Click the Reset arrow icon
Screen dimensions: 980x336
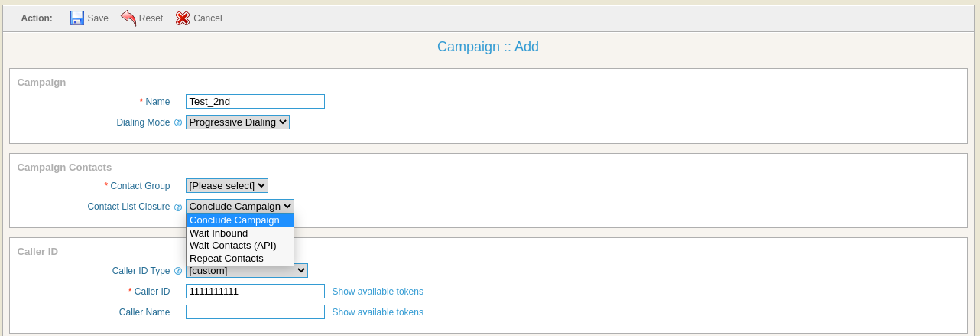(128, 18)
